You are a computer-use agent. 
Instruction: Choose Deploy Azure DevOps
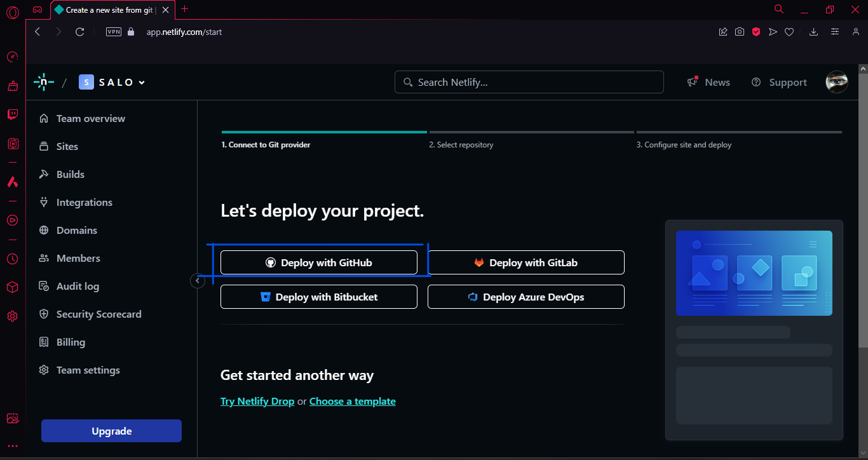[526, 297]
